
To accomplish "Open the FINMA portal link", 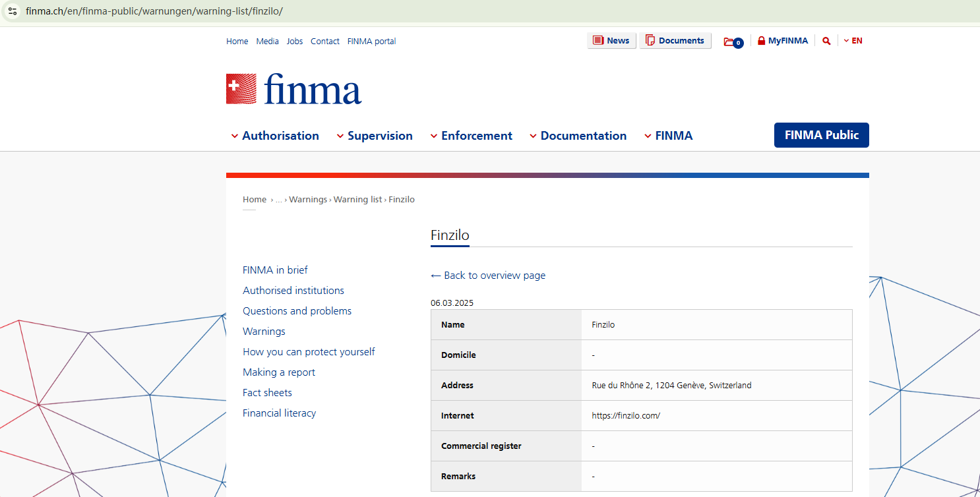I will point(372,42).
